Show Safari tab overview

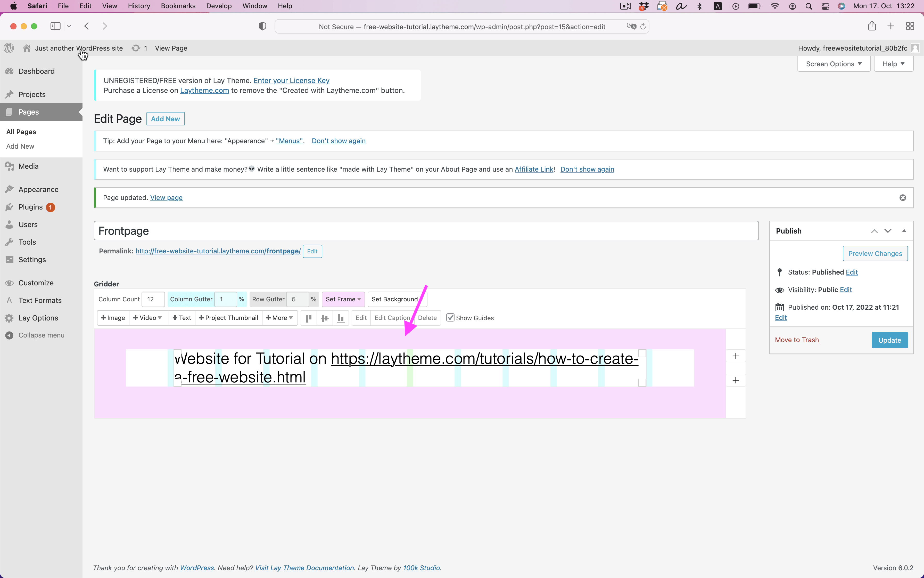[910, 26]
